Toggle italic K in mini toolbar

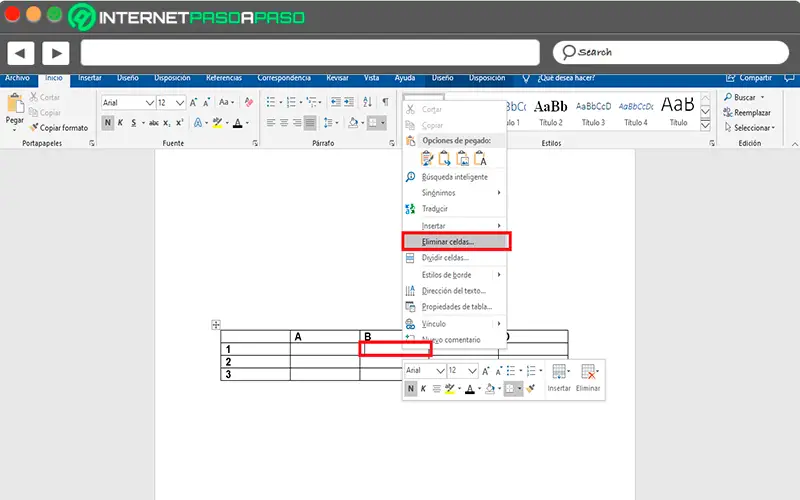pyautogui.click(x=423, y=389)
